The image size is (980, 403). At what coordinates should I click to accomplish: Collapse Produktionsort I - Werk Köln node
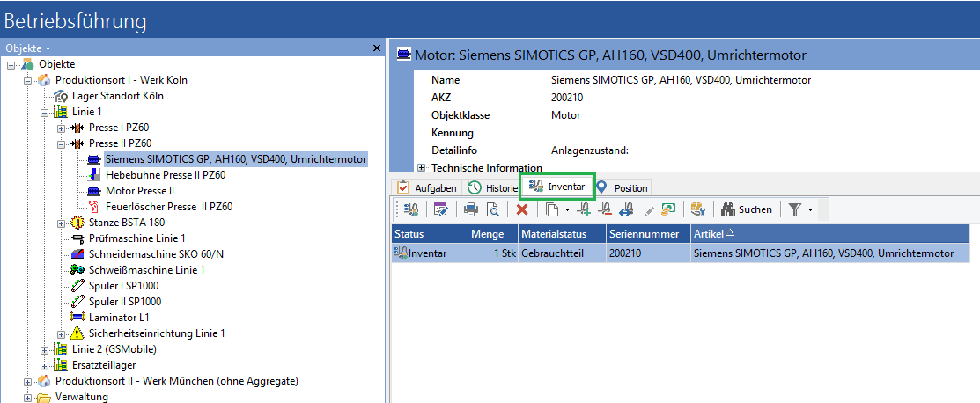pyautogui.click(x=27, y=80)
